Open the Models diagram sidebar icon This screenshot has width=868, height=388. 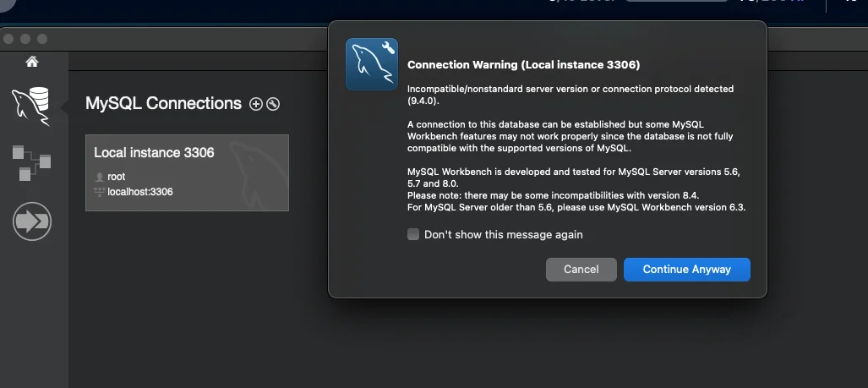pos(31,162)
